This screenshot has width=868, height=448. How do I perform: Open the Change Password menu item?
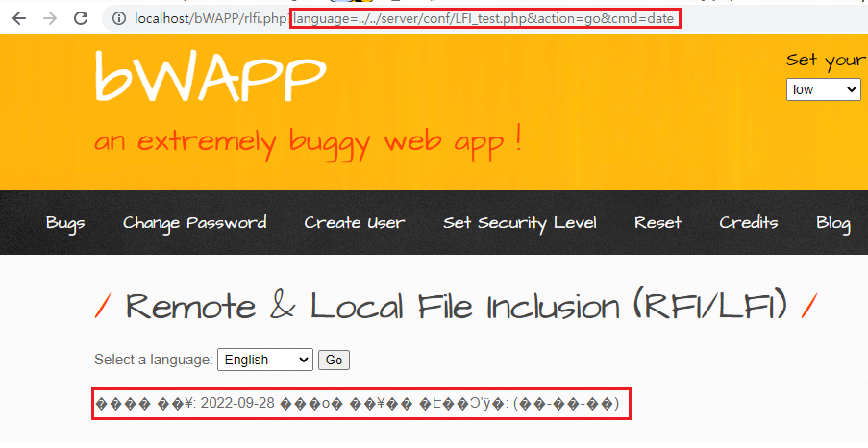point(195,223)
